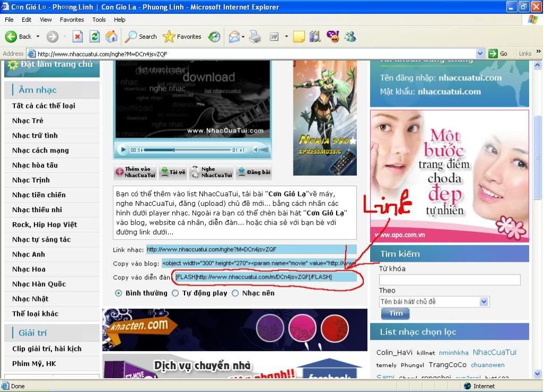Open the Colin_HaVi list link
Image resolution: width=544 pixels, height=392 pixels.
pos(394,353)
